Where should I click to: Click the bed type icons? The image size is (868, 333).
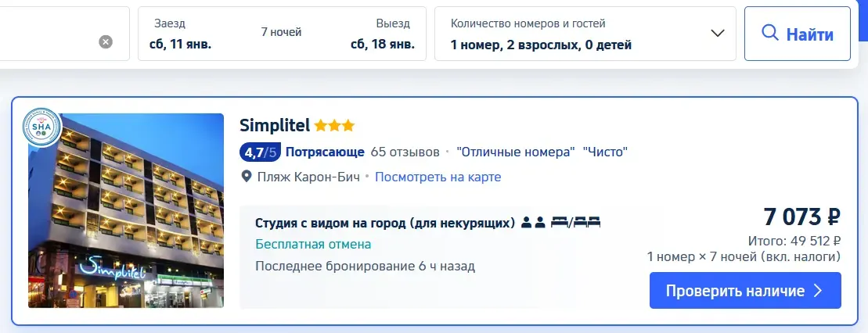pos(575,223)
